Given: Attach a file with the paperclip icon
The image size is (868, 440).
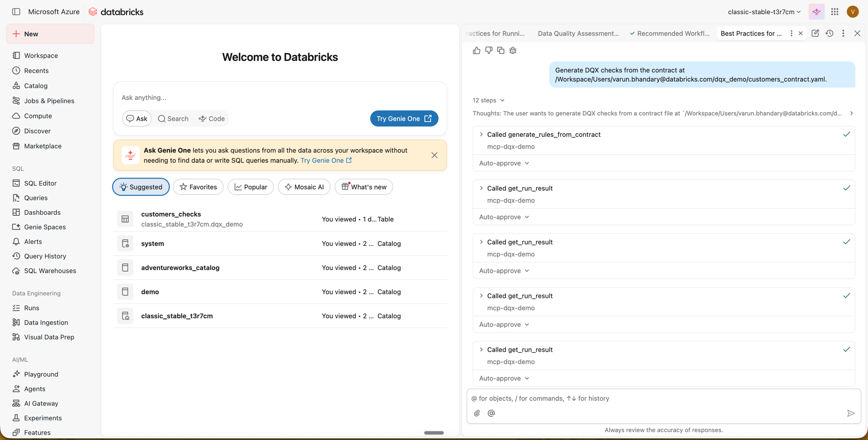Looking at the screenshot, I should tap(477, 413).
